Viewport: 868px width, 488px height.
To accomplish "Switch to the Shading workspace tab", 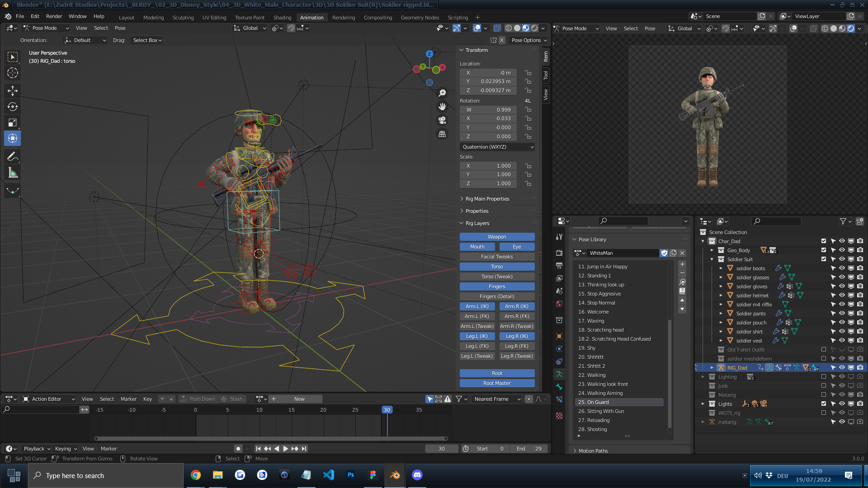I will pyautogui.click(x=282, y=17).
